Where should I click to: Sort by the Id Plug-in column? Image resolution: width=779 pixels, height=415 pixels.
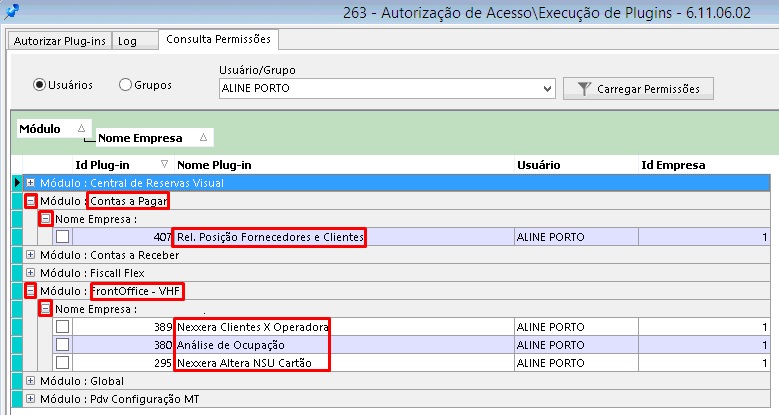[122, 165]
